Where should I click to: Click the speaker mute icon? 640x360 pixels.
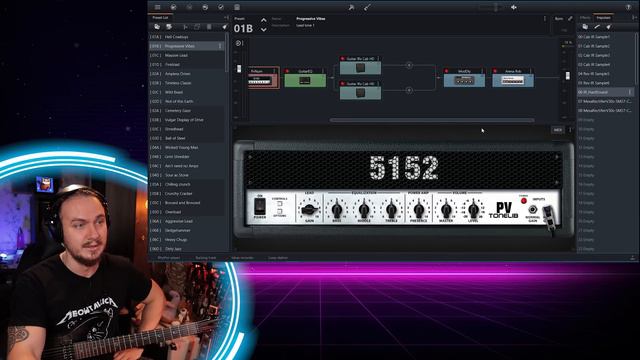tap(514, 7)
